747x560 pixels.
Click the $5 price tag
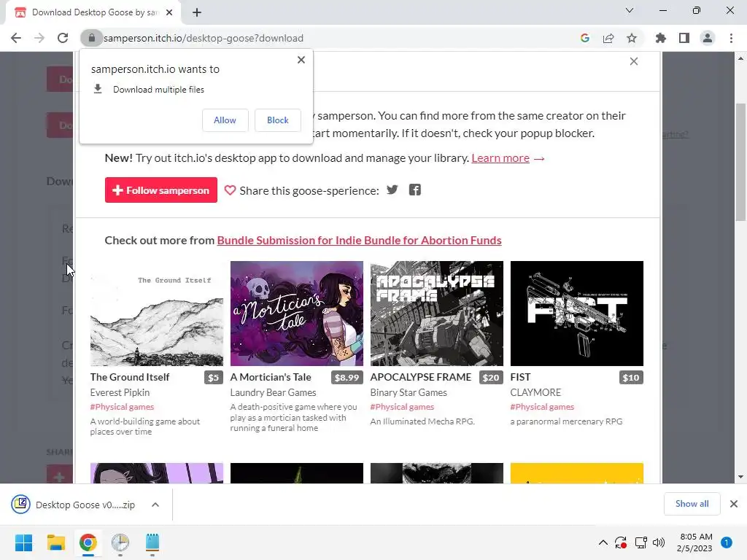click(214, 378)
